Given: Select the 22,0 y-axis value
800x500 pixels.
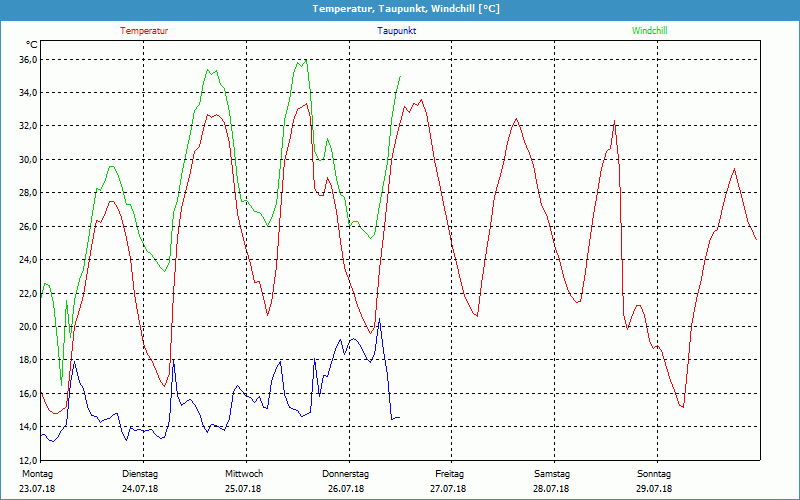Looking at the screenshot, I should (29, 293).
